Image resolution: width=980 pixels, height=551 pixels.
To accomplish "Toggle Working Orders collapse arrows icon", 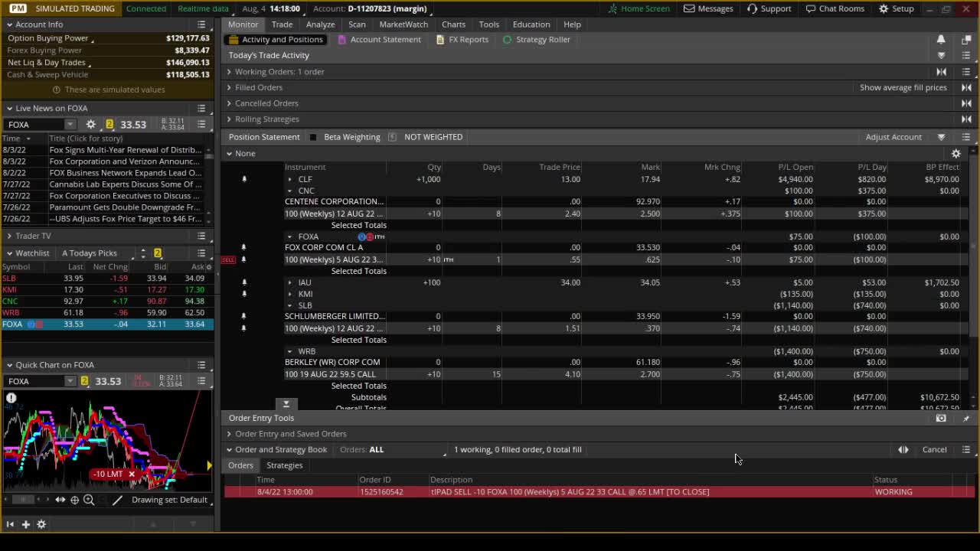I will 942,72.
